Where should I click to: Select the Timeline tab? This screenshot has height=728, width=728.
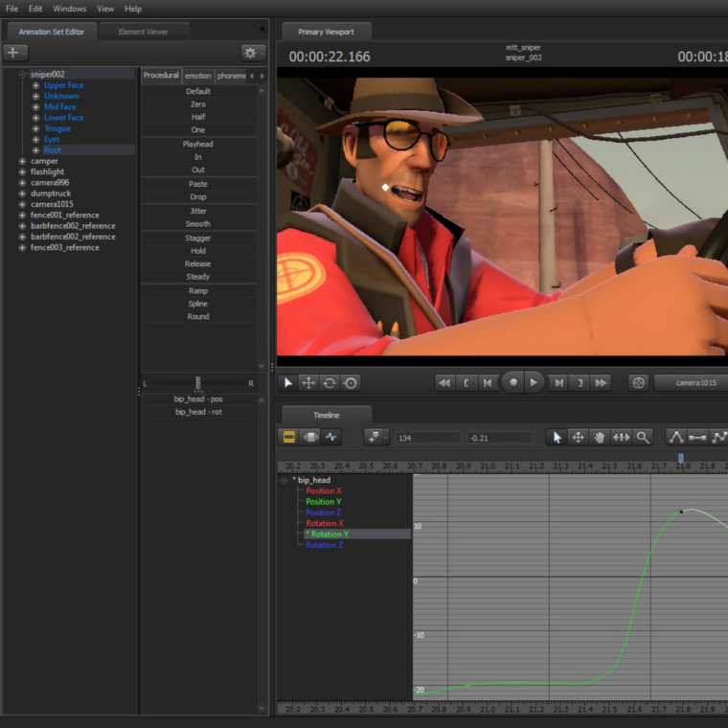[x=327, y=415]
